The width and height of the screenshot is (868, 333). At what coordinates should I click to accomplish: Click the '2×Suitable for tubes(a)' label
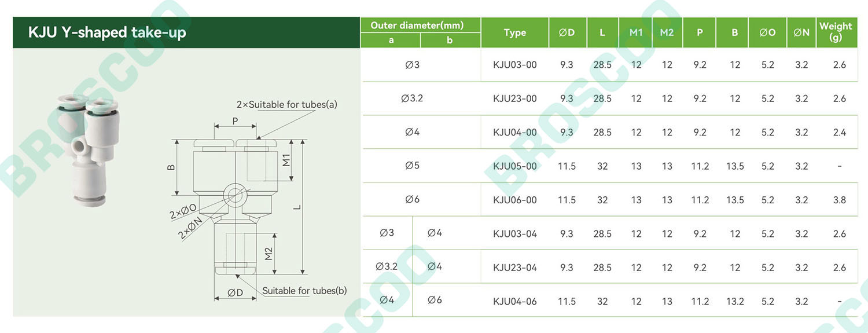tap(286, 105)
